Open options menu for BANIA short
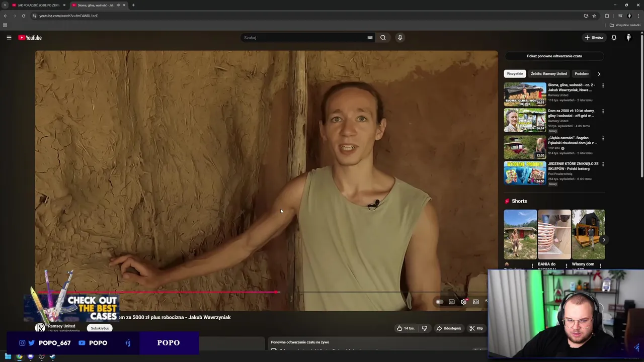644x362 pixels. 567,265
